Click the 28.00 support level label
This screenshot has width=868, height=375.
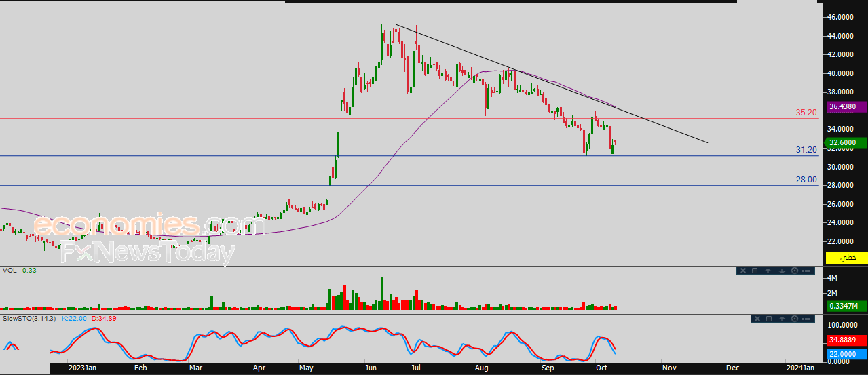coord(806,180)
